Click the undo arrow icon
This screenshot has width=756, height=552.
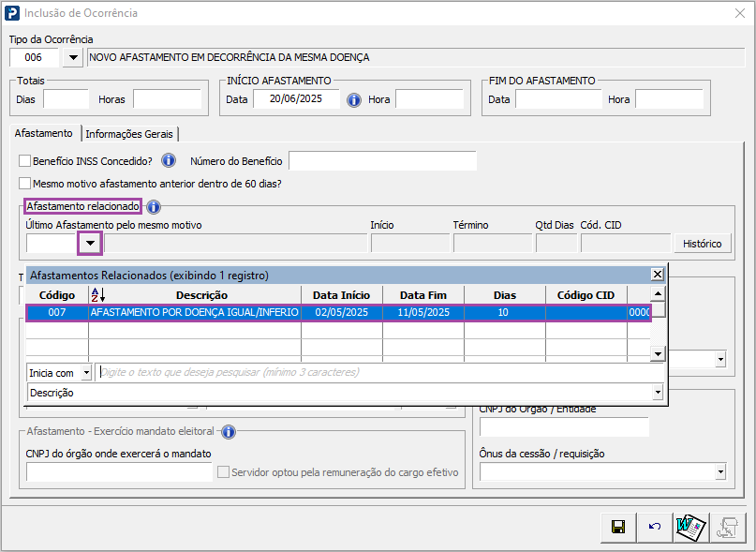(655, 527)
